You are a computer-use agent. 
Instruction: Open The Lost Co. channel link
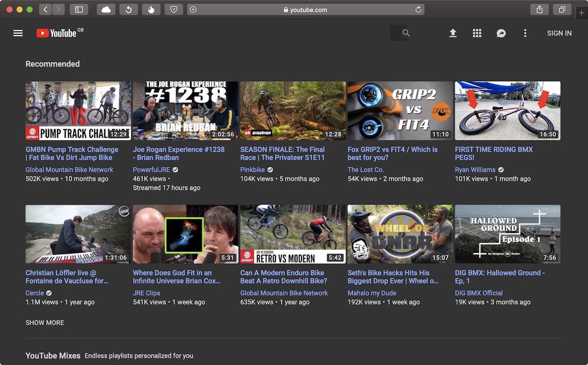pos(366,170)
